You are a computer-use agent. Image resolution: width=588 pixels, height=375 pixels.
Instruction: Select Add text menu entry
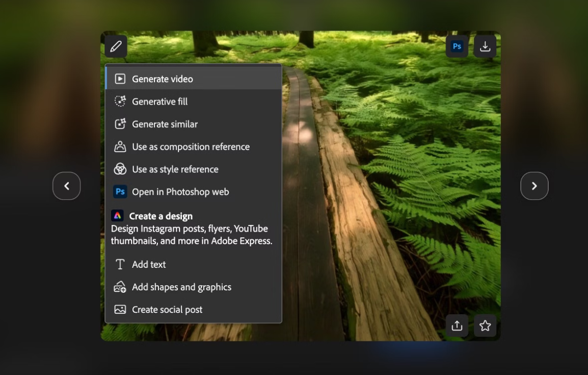[x=194, y=264]
